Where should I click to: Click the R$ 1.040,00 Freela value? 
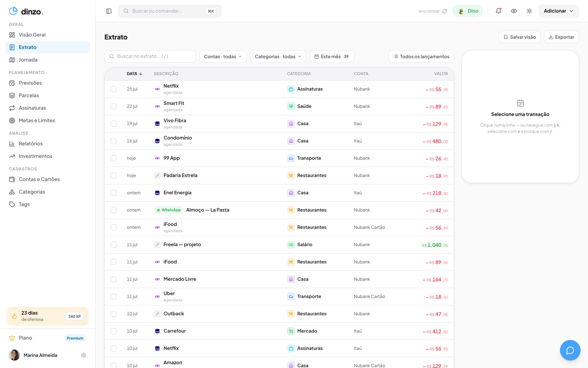click(x=435, y=245)
